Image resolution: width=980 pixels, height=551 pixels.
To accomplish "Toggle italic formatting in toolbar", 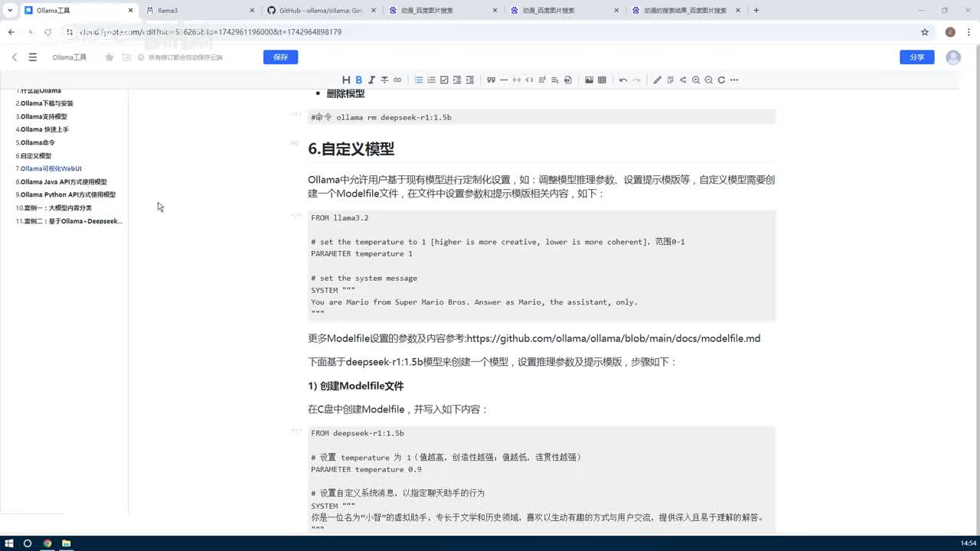I will click(371, 80).
